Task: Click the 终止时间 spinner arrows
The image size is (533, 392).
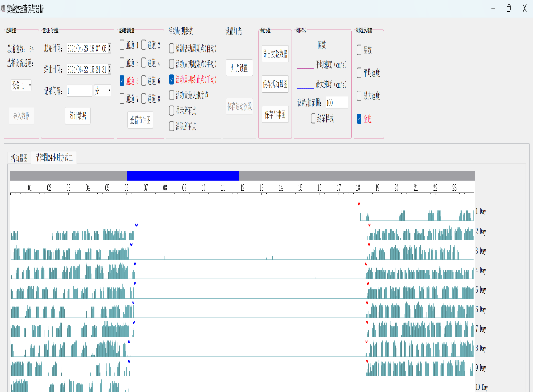Action: [x=109, y=69]
